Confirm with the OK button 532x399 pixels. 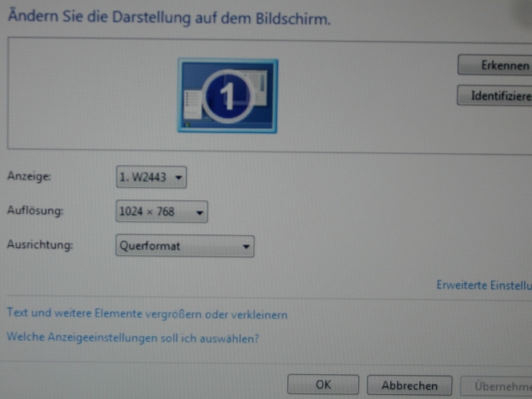tap(323, 384)
